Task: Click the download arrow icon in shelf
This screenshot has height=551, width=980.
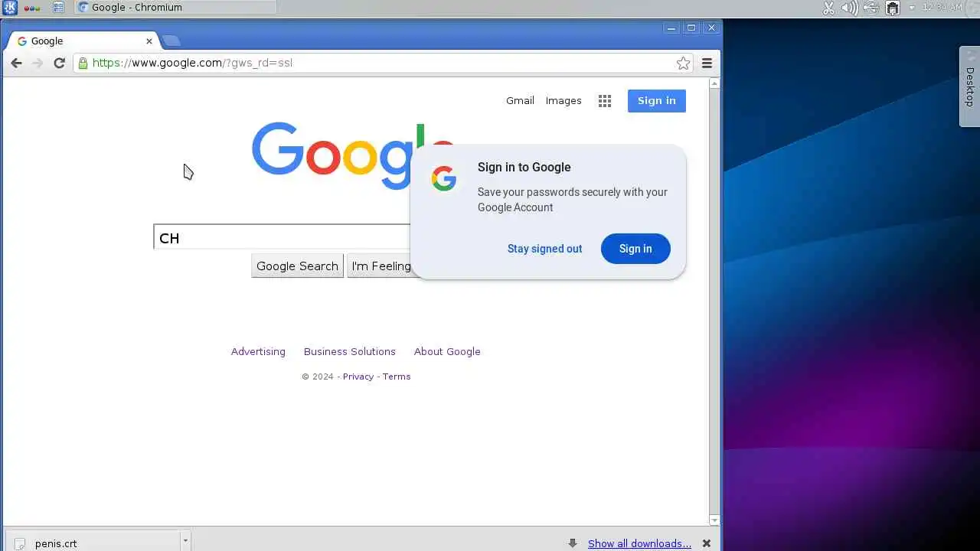Action: (x=572, y=543)
